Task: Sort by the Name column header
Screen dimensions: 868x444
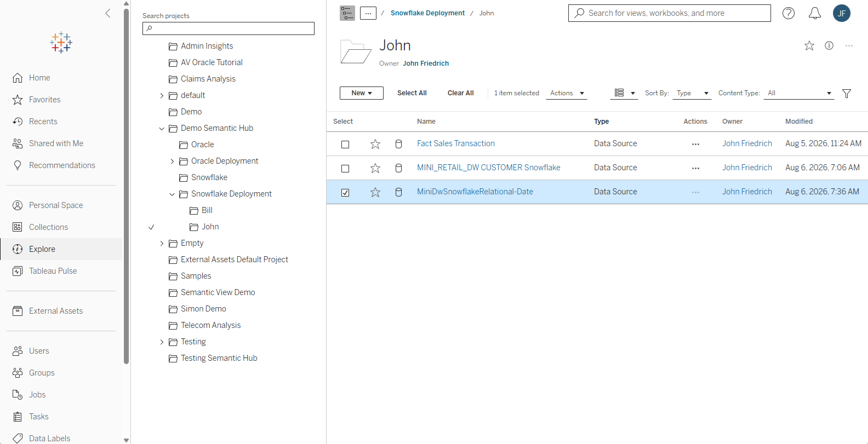Action: click(x=426, y=122)
